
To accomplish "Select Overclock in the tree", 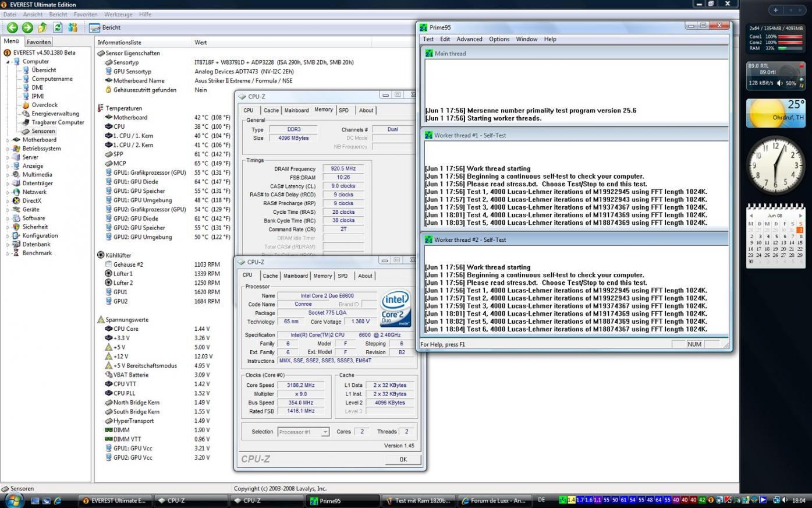I will click(45, 105).
